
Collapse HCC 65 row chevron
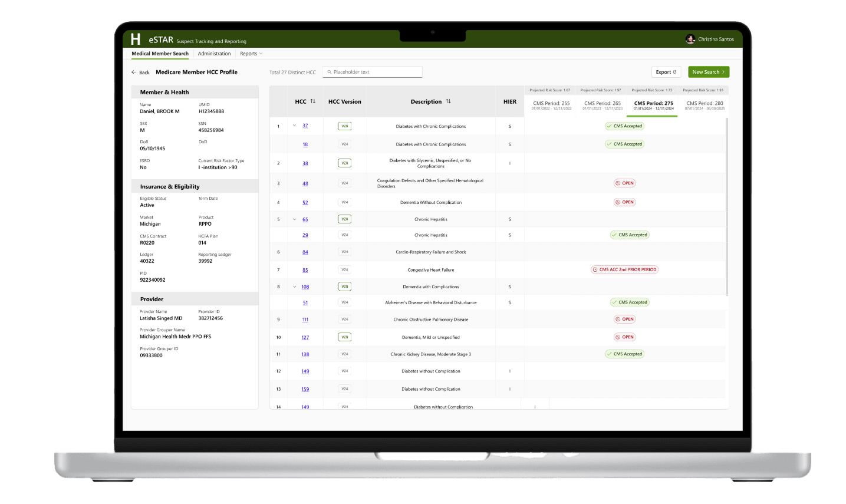pos(295,219)
